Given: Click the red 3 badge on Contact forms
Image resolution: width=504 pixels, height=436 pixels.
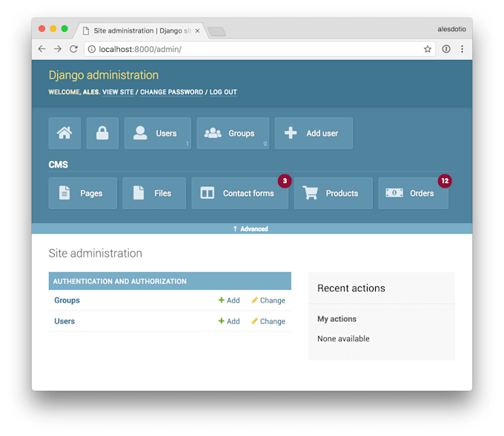Looking at the screenshot, I should [285, 181].
